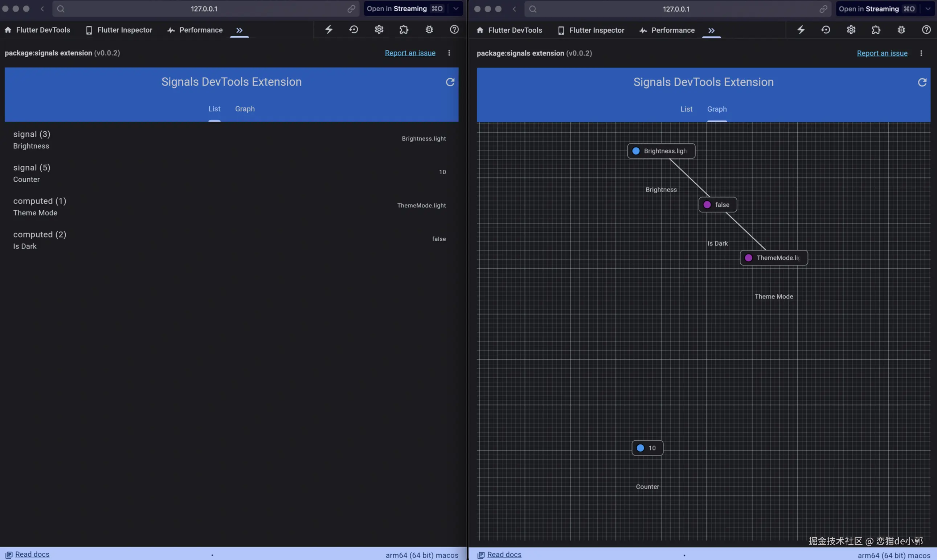Open the help question mark icon in right window

tap(926, 30)
